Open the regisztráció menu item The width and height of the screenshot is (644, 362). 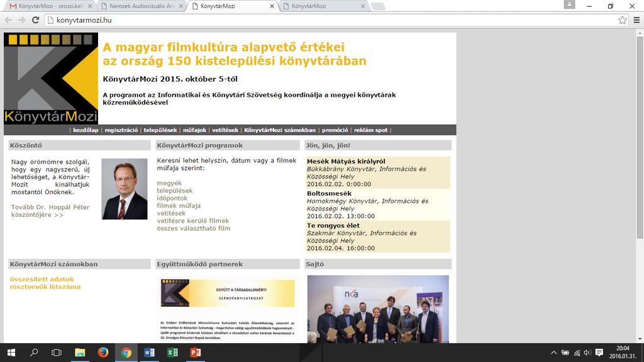click(x=121, y=130)
